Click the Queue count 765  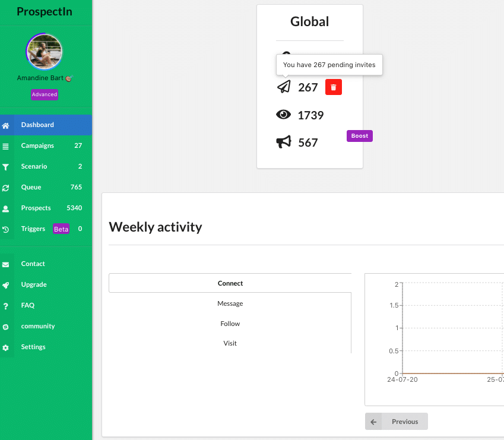[76, 187]
